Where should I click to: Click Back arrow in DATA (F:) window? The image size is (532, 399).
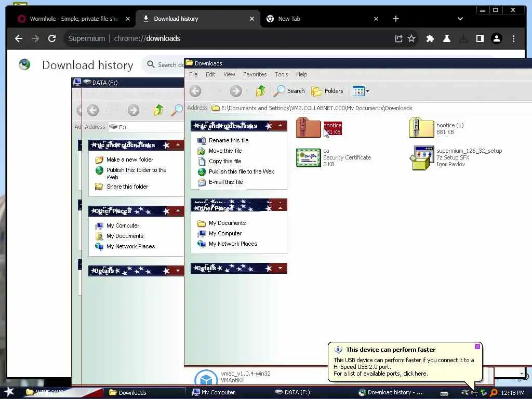tap(92, 110)
